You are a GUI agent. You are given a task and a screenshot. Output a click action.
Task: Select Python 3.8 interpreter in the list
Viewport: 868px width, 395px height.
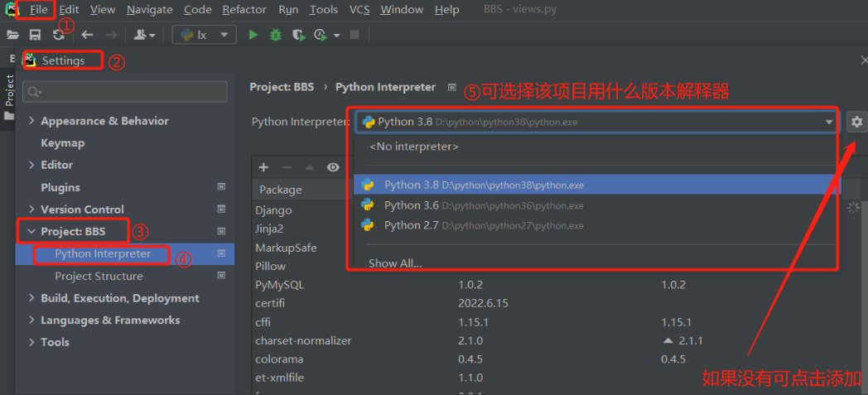pos(597,185)
